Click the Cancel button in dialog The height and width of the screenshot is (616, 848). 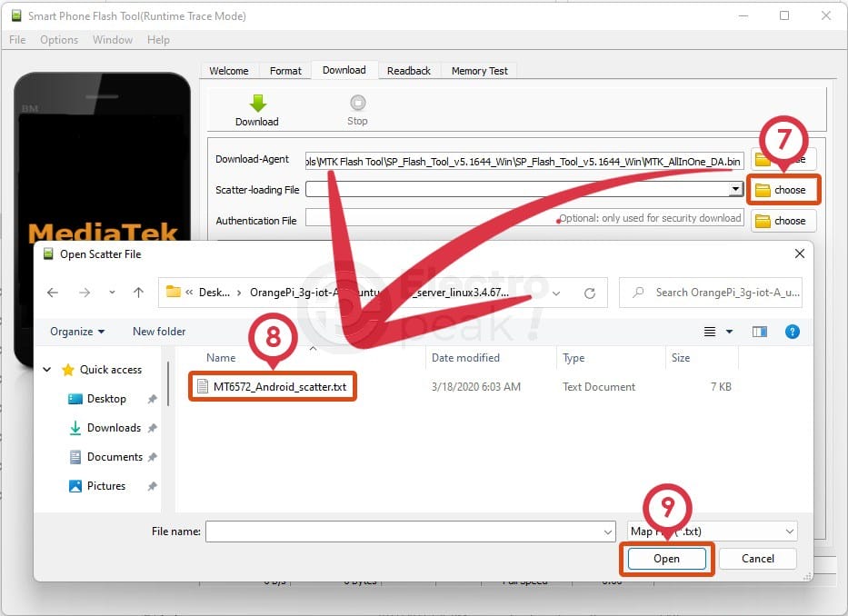(x=756, y=559)
